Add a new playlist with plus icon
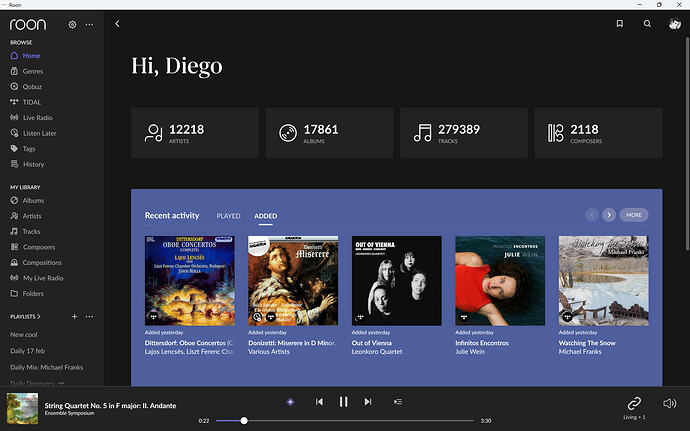The width and height of the screenshot is (690, 431). 74,317
